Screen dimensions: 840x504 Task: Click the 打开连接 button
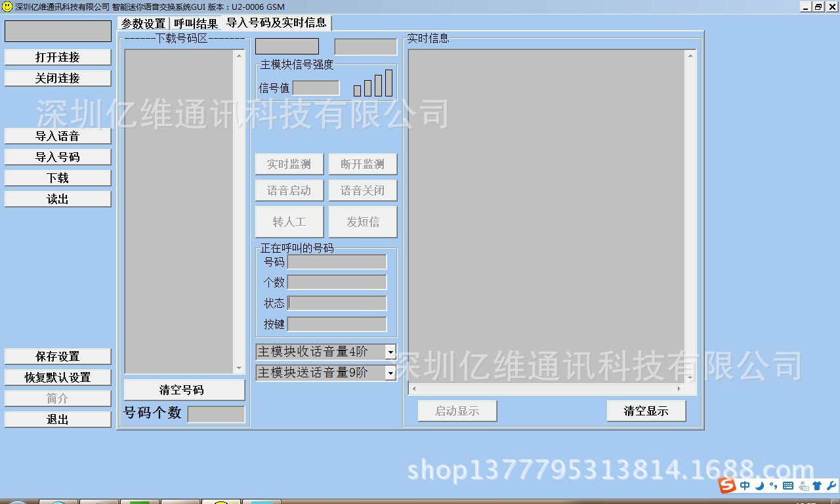[58, 57]
